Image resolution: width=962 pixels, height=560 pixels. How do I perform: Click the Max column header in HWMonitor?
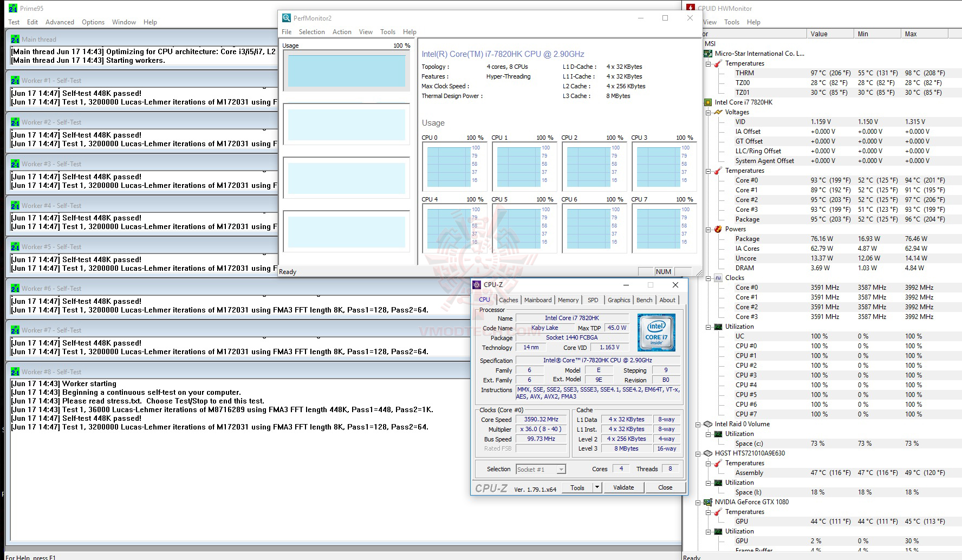pos(925,34)
